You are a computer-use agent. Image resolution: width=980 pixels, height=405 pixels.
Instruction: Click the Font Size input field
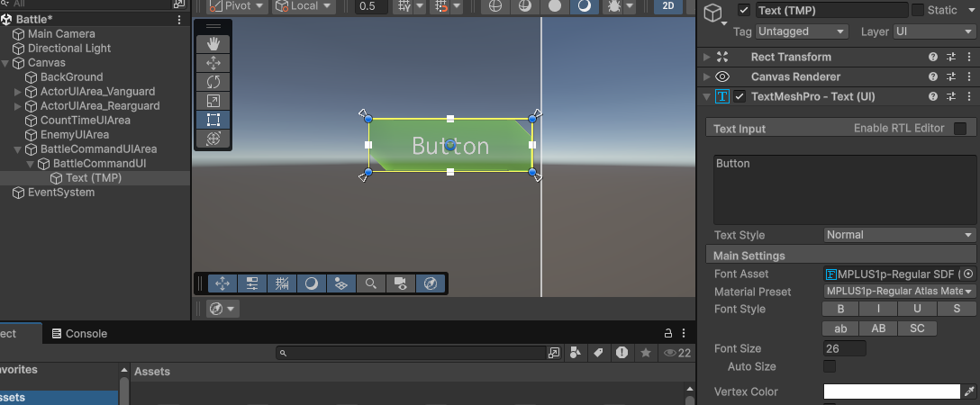click(844, 348)
